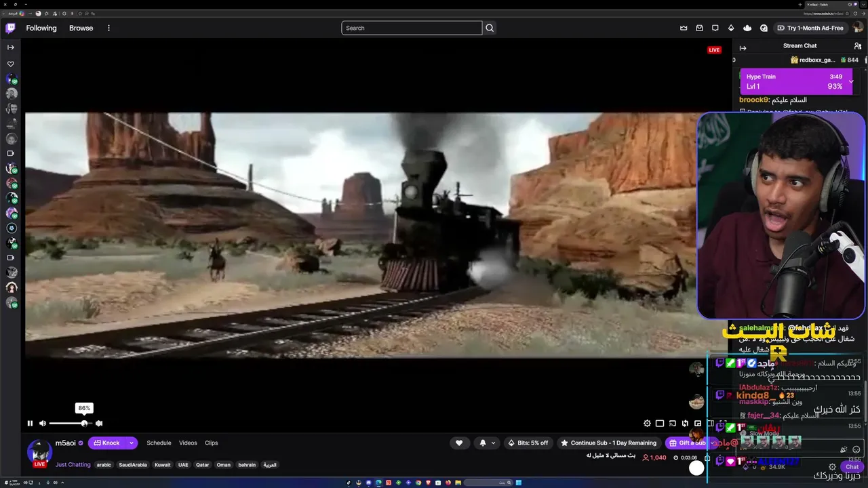Open the notifications inbox icon
The width and height of the screenshot is (868, 488).
(699, 28)
